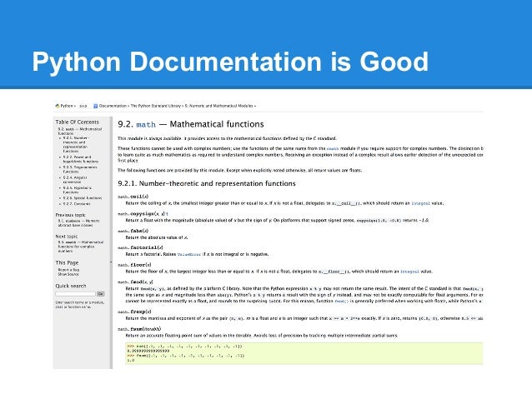Open the Python link in breadcrumb

[67, 106]
